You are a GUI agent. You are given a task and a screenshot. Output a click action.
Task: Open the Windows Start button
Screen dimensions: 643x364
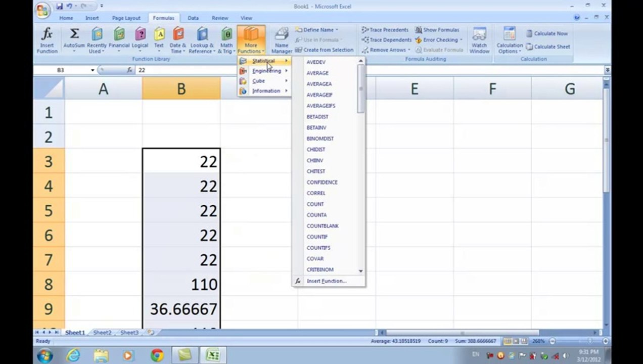tap(44, 355)
